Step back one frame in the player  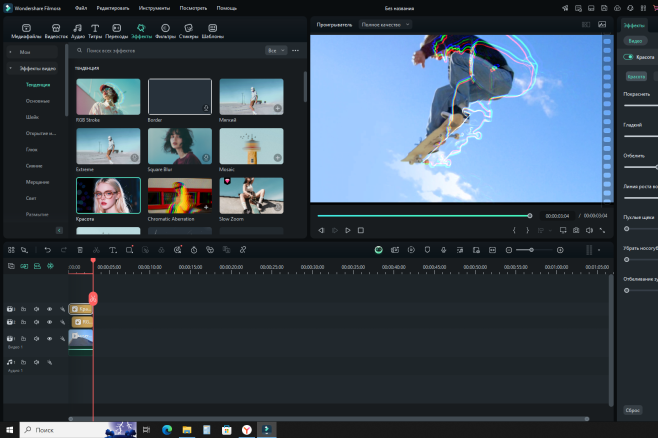pyautogui.click(x=321, y=230)
